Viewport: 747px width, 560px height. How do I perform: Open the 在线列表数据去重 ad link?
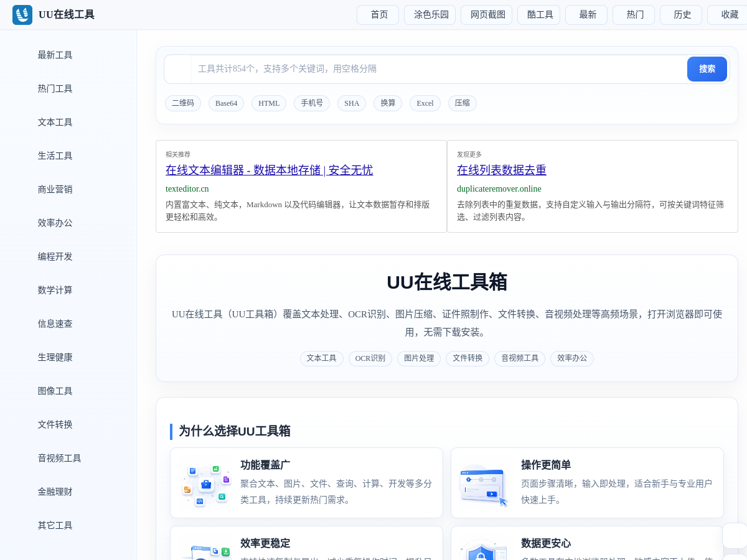pos(502,170)
